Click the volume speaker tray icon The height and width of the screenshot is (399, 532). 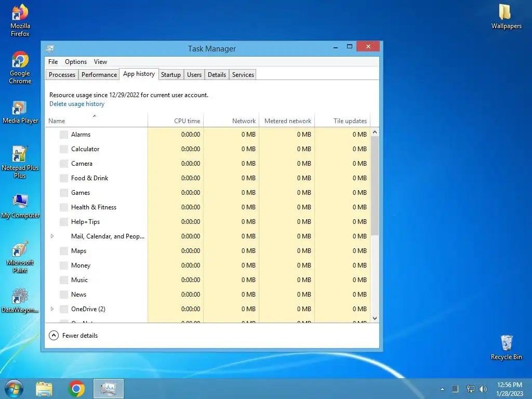pyautogui.click(x=483, y=389)
